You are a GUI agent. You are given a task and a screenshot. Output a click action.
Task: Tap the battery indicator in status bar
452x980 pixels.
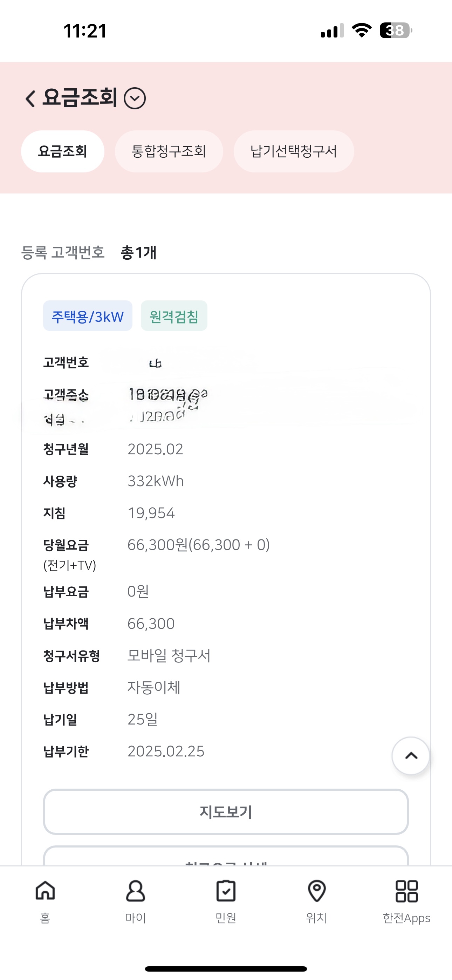click(x=396, y=30)
